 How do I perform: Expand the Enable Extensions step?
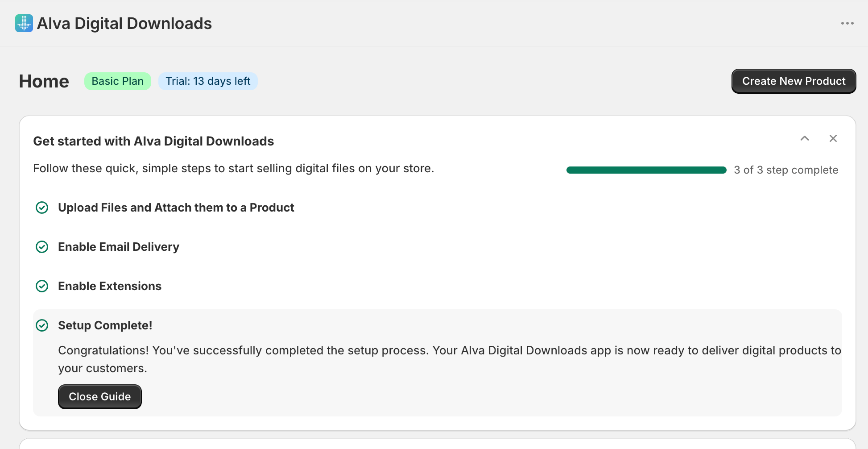110,286
